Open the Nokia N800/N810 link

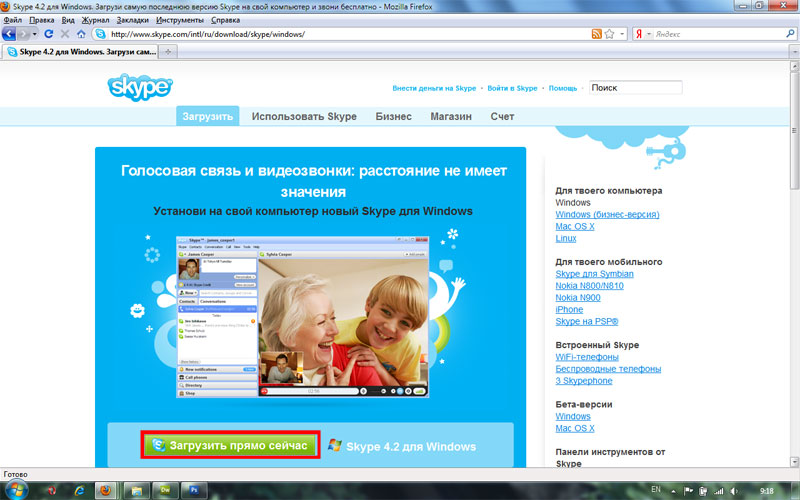tap(589, 286)
